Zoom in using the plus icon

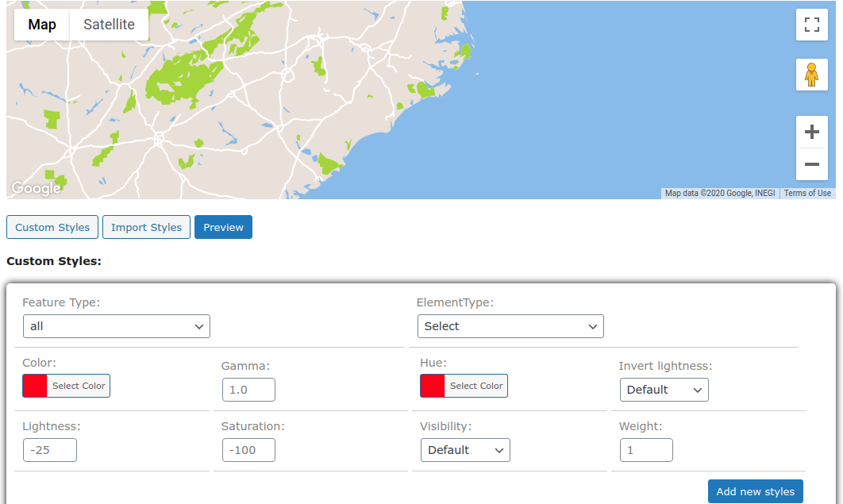click(x=811, y=132)
